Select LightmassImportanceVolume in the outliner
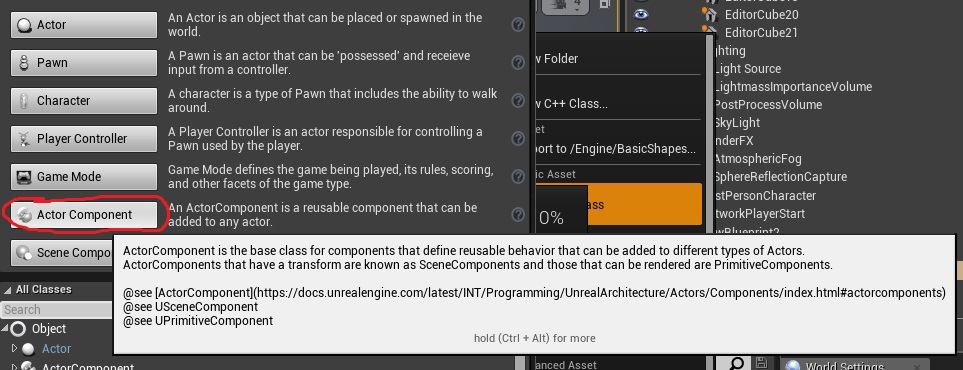963x370 pixels. [793, 87]
